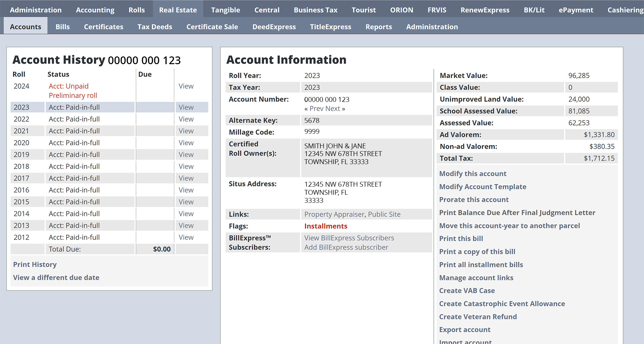View the 2024 unpaid roll
Viewport: 644px width, 344px height.
pyautogui.click(x=186, y=86)
